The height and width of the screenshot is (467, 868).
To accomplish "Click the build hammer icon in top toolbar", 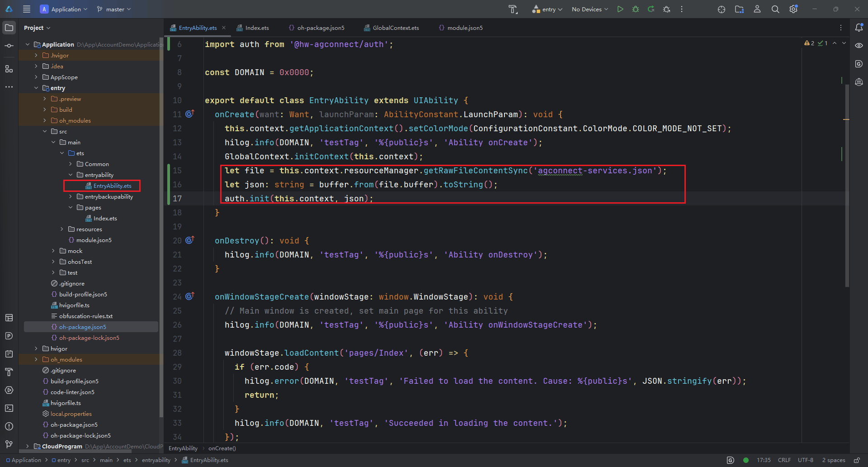I will pos(513,9).
